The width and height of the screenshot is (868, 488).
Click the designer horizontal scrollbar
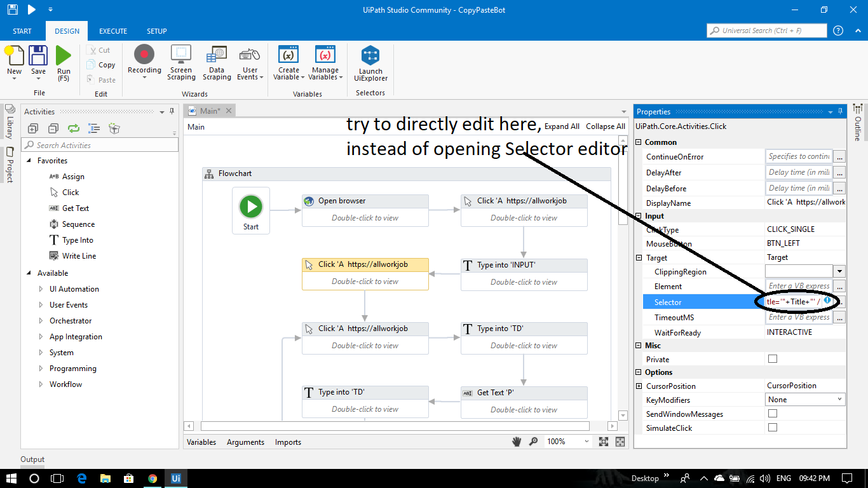[x=395, y=426]
